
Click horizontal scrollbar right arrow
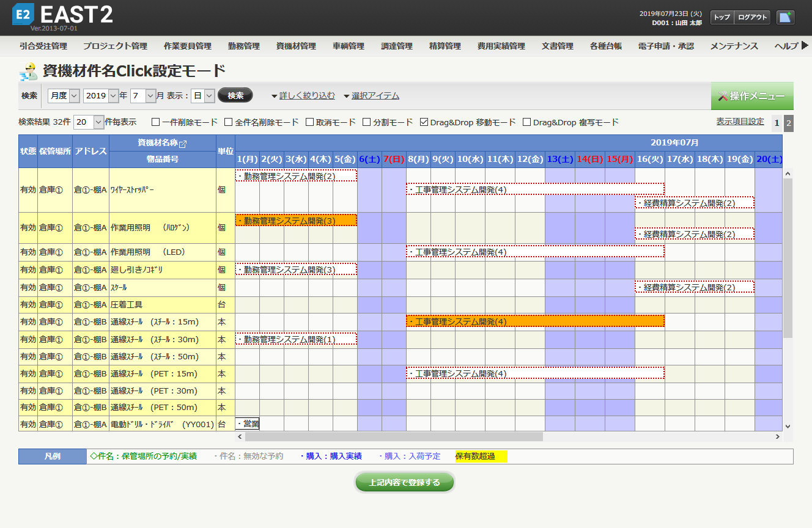click(x=778, y=437)
